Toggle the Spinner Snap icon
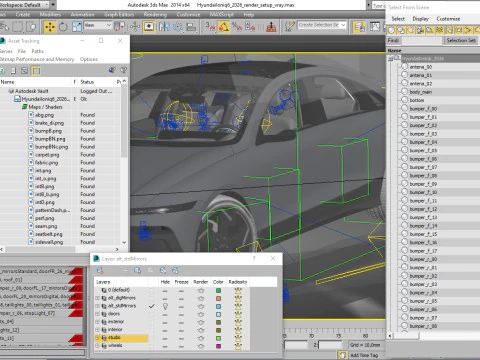The image size is (480, 360). (250, 26)
